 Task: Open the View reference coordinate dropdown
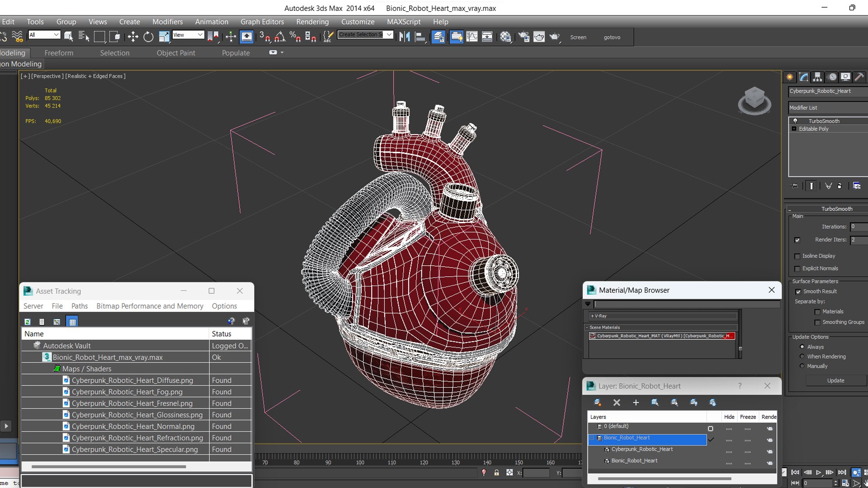tap(189, 35)
